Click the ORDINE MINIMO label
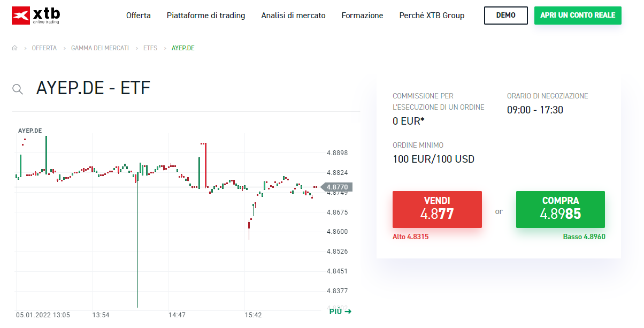644x328 pixels. (418, 145)
